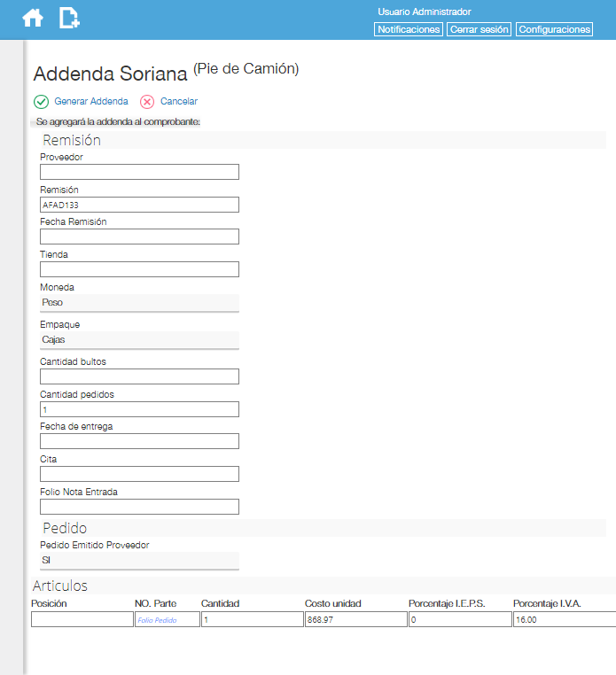Click '(Pie de Camión)' subtitle text
Viewport: 616px width, 675px height.
click(246, 69)
